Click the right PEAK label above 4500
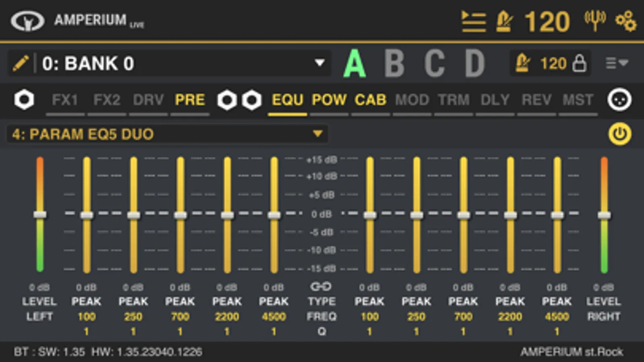This screenshot has width=644, height=362. (x=557, y=301)
